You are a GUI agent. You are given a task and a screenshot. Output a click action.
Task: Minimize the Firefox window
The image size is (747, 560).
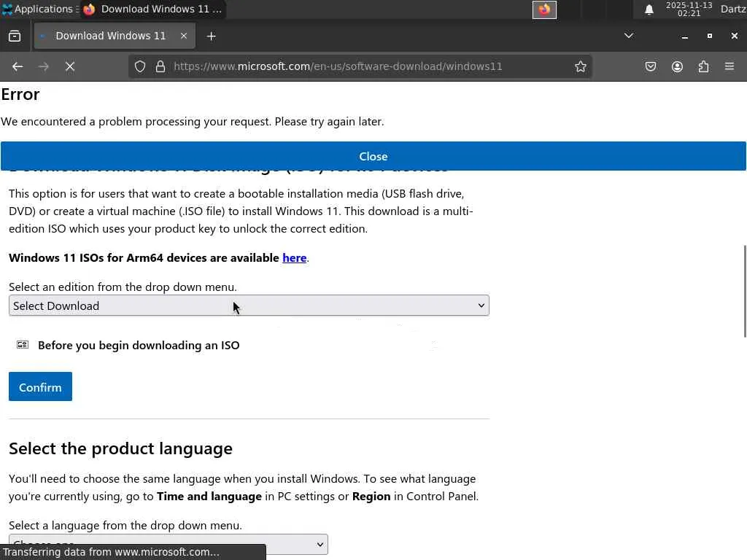(684, 36)
